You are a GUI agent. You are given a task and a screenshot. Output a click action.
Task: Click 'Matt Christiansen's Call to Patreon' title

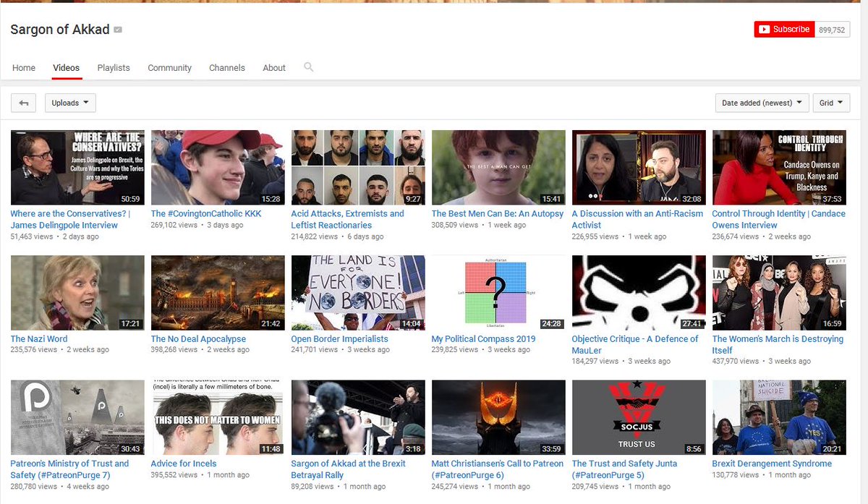click(x=498, y=470)
